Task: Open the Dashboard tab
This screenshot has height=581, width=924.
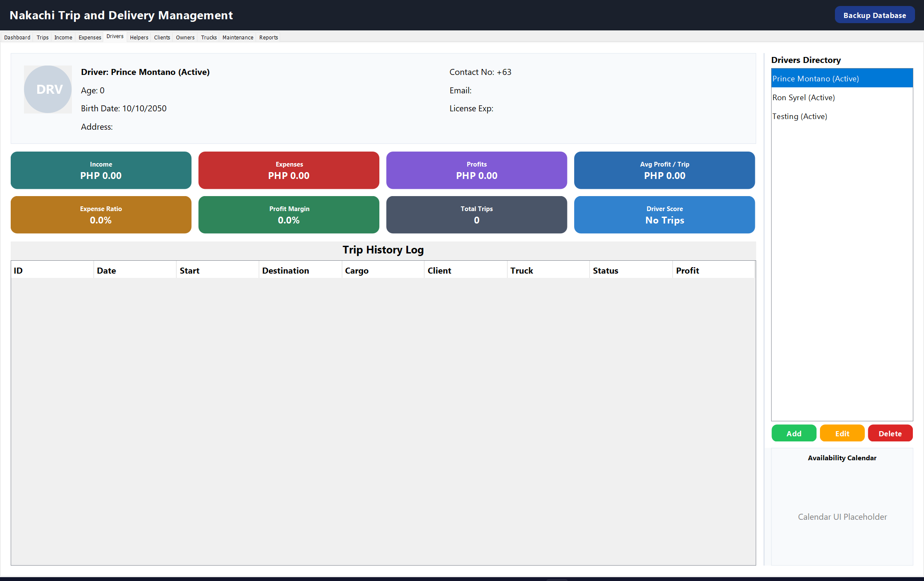Action: click(17, 38)
